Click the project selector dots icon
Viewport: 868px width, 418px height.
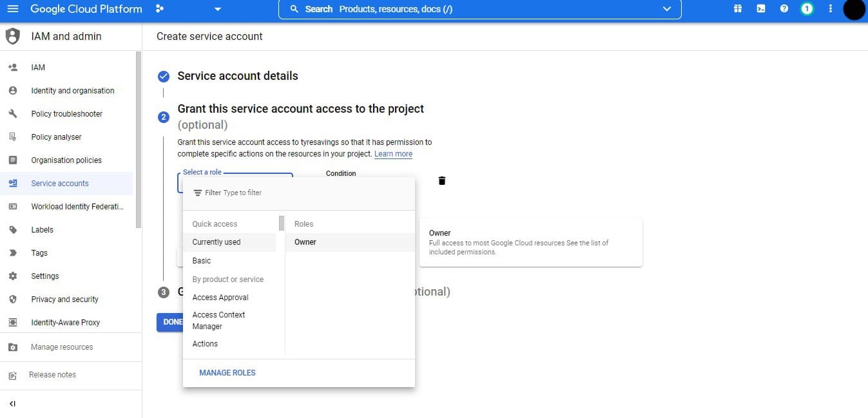160,9
